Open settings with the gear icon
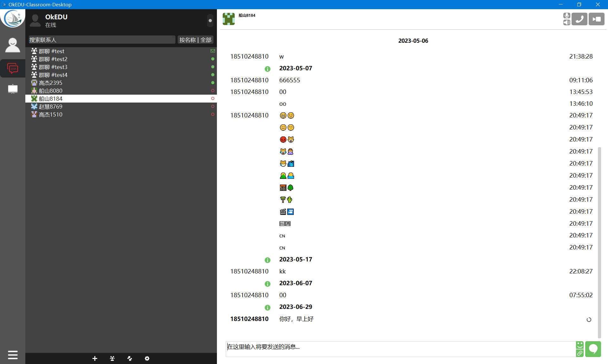The image size is (608, 364). pyautogui.click(x=147, y=358)
